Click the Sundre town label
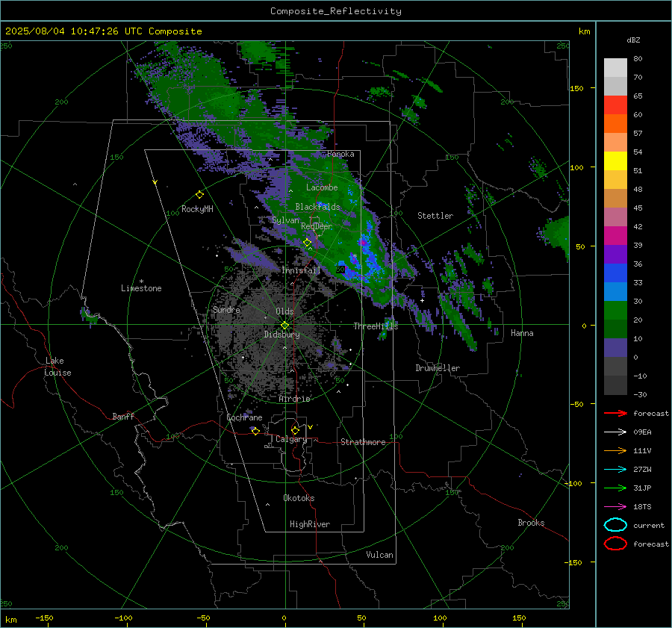 coord(226,310)
